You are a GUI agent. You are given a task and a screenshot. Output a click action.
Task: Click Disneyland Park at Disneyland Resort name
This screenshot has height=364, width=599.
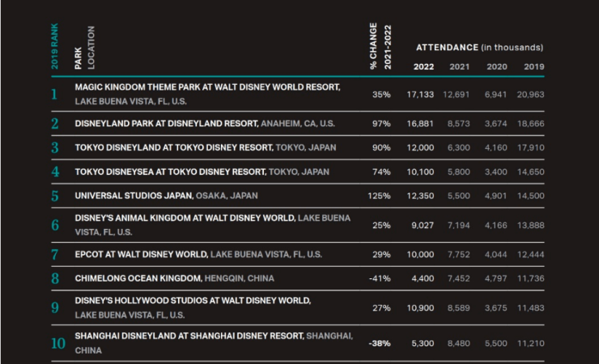click(167, 124)
